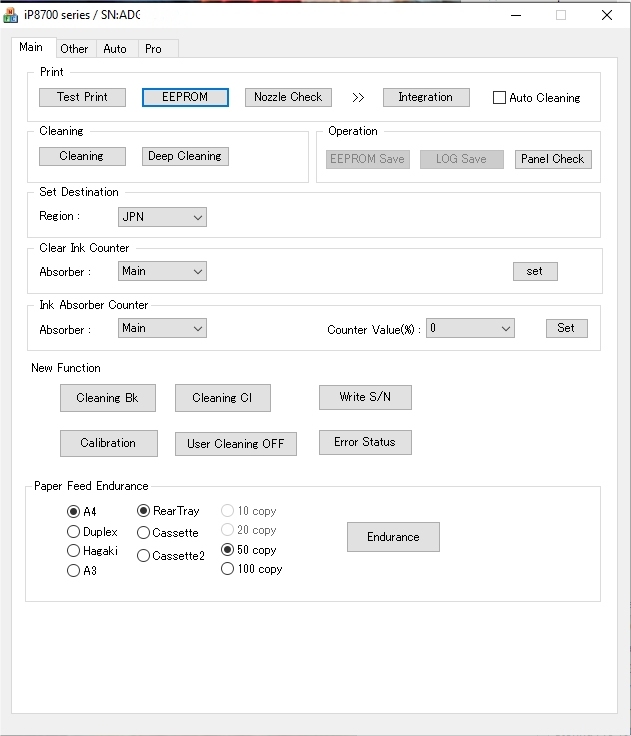The height and width of the screenshot is (736, 631).
Task: Switch to the Other tab
Action: 74,48
